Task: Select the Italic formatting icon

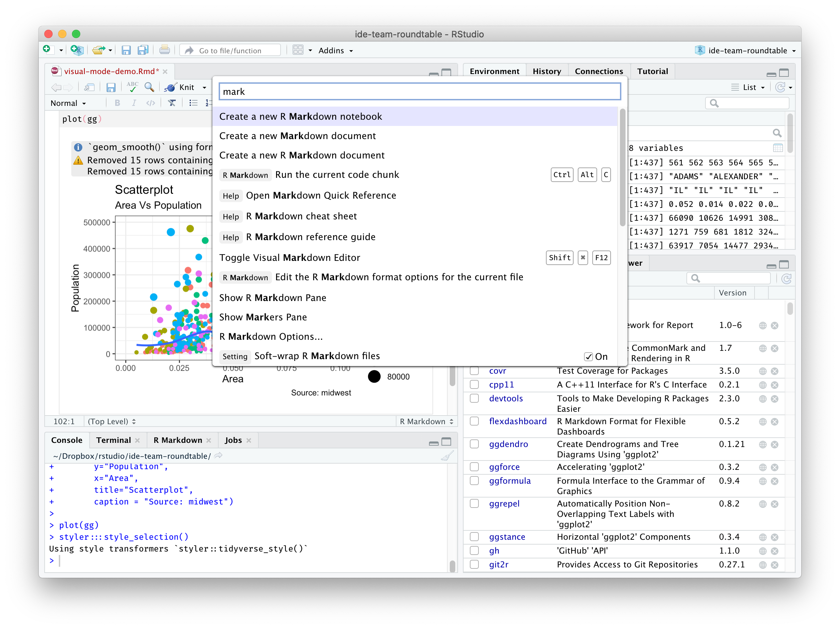Action: 133,104
